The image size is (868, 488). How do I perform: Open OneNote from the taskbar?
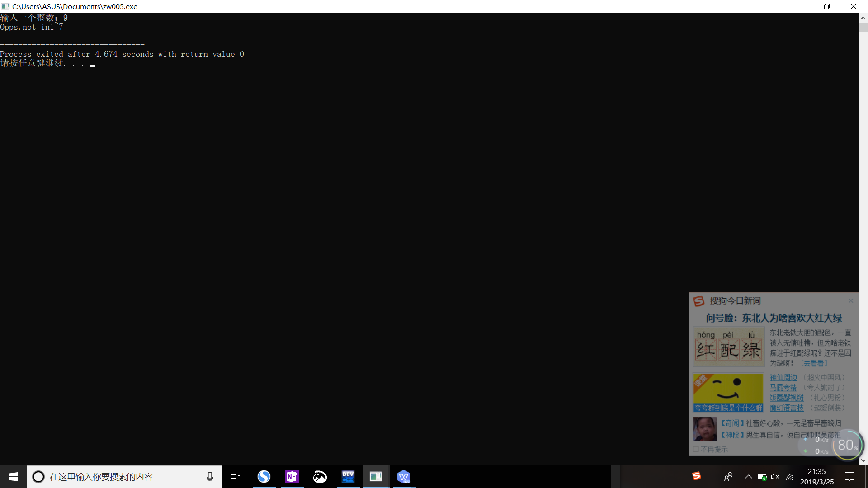point(292,477)
